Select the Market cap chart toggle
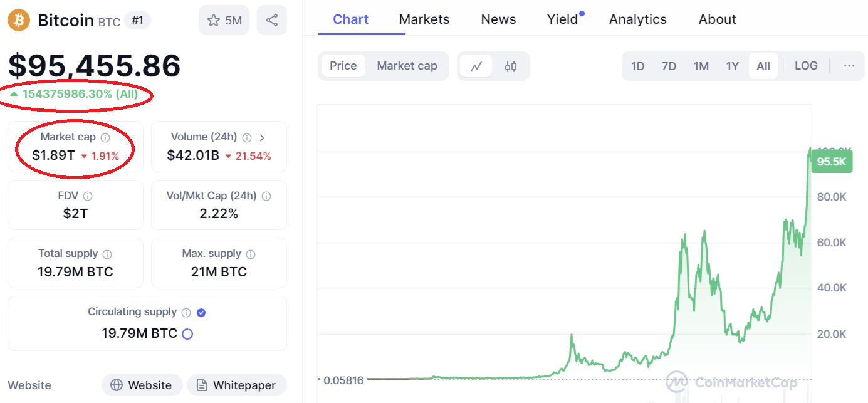Image resolution: width=868 pixels, height=403 pixels. pos(407,66)
